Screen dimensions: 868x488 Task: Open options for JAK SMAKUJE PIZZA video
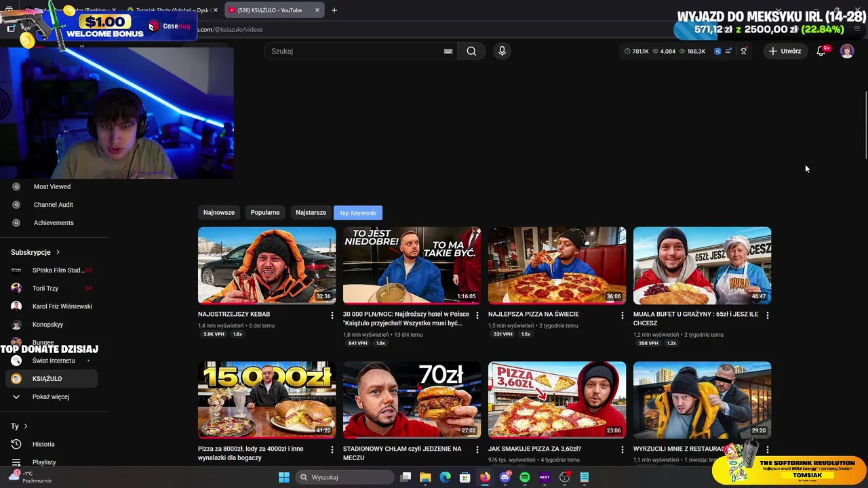point(622,449)
